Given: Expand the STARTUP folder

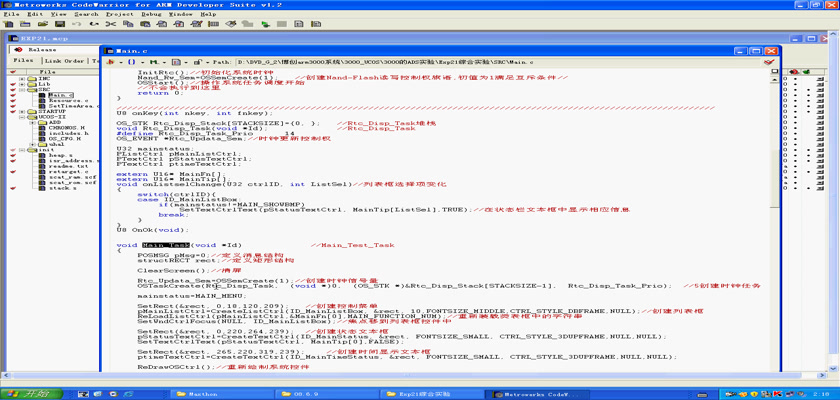Looking at the screenshot, I should click(23, 111).
